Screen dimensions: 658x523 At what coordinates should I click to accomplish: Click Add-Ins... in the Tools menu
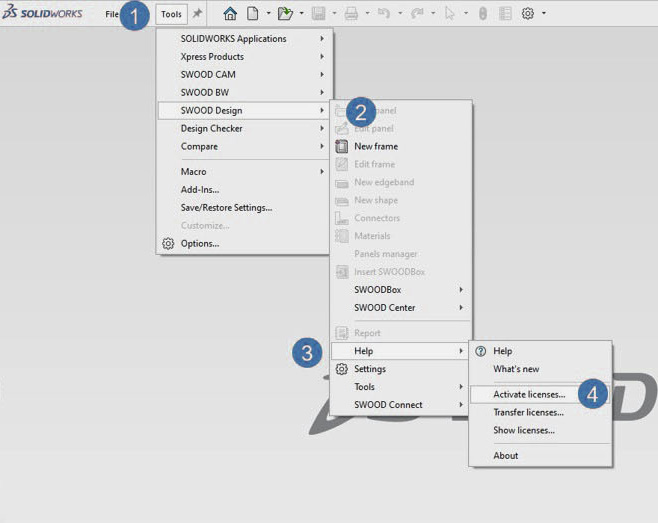[200, 189]
